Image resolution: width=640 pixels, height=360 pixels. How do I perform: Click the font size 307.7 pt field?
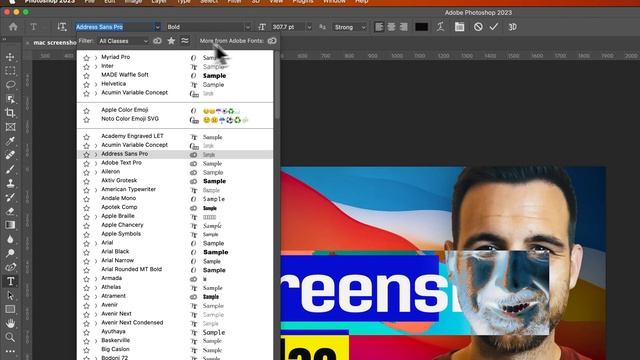[x=288, y=27]
